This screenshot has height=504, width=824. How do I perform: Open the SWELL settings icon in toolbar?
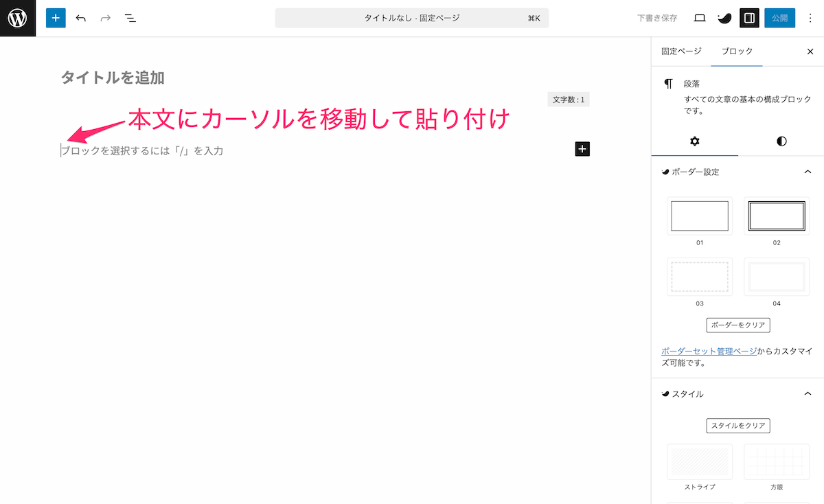[x=724, y=18]
